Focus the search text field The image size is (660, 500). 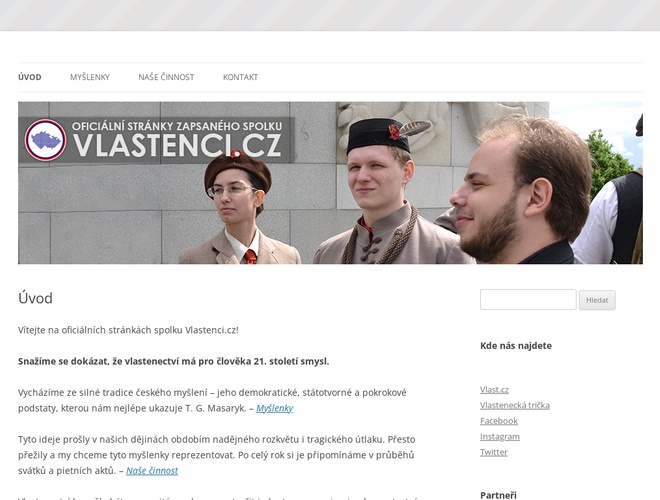528,299
